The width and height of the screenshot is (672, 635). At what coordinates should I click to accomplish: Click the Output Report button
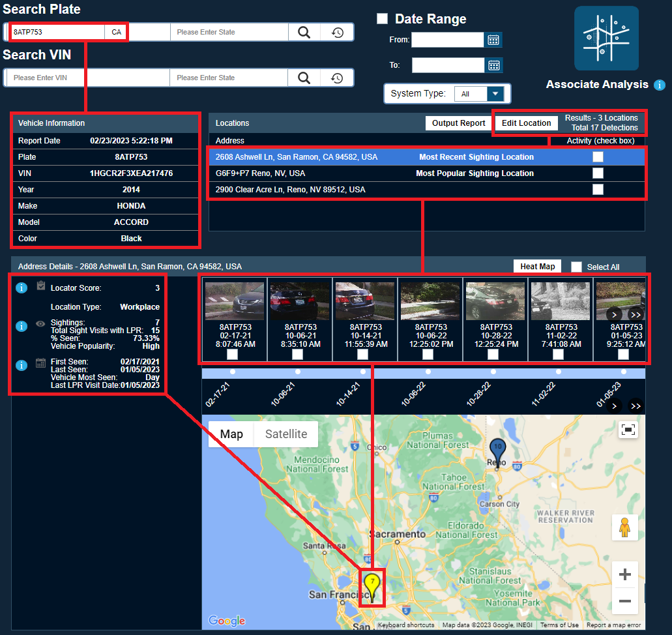(x=458, y=123)
